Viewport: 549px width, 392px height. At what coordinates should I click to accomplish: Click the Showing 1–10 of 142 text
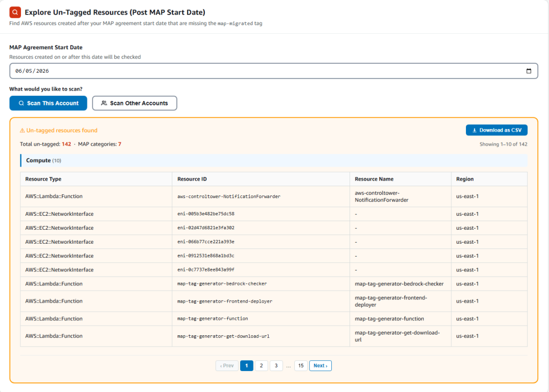[503, 144]
